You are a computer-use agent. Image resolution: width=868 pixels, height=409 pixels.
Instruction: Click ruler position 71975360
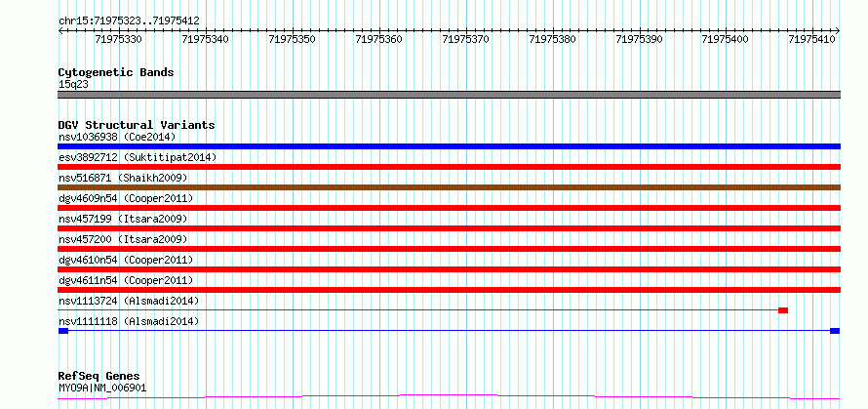(x=379, y=39)
